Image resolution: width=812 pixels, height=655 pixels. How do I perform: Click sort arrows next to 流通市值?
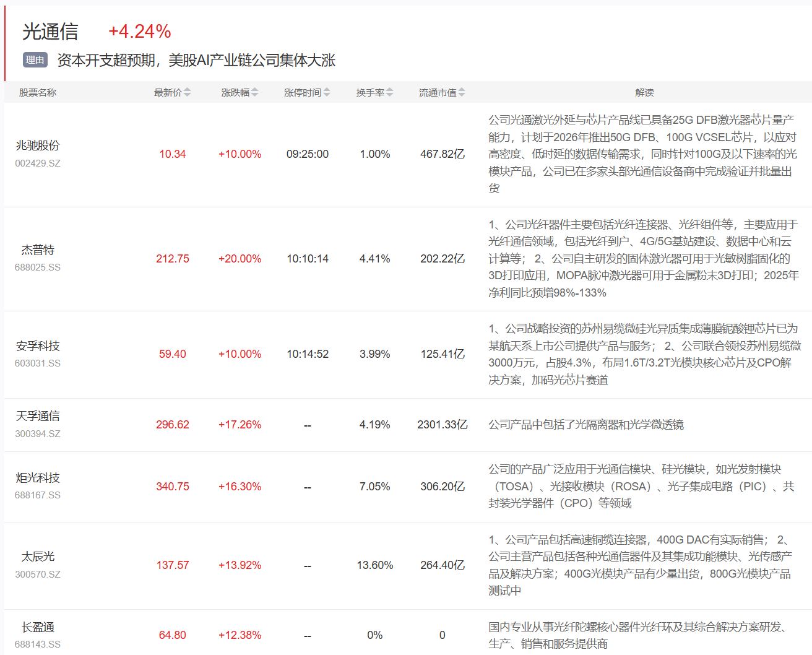[462, 92]
